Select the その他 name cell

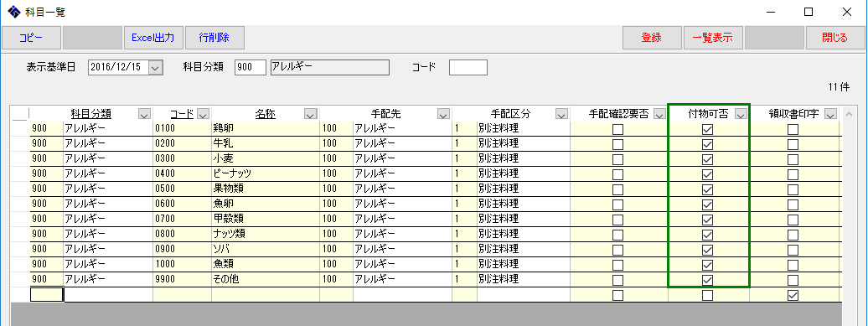pos(265,280)
